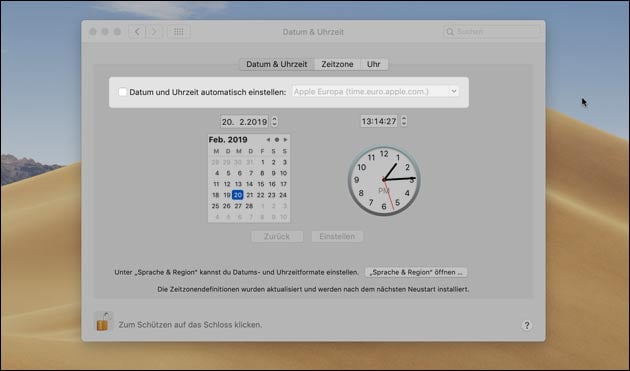The width and height of the screenshot is (630, 371).
Task: Click the lock icon to prevent changes
Action: pyautogui.click(x=103, y=322)
